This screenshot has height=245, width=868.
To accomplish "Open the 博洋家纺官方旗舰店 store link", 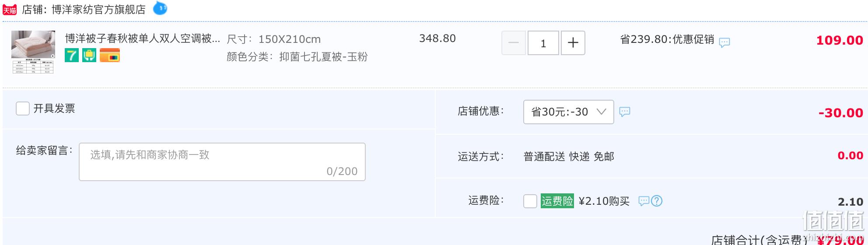I will (x=98, y=10).
